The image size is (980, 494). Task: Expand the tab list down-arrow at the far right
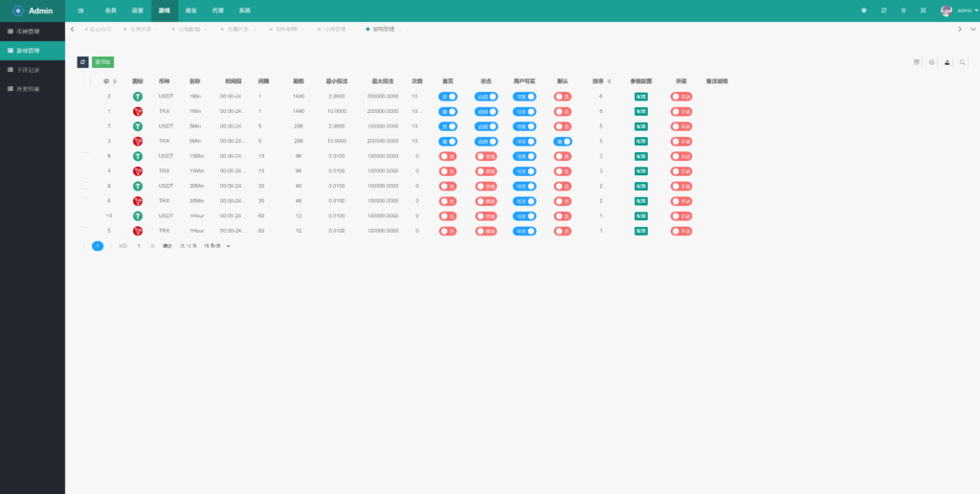click(973, 29)
